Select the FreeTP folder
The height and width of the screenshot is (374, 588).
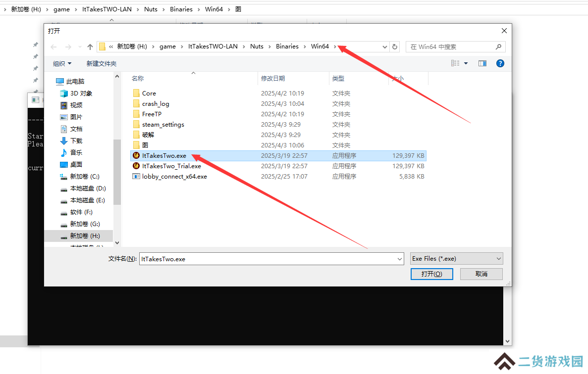tap(148, 114)
